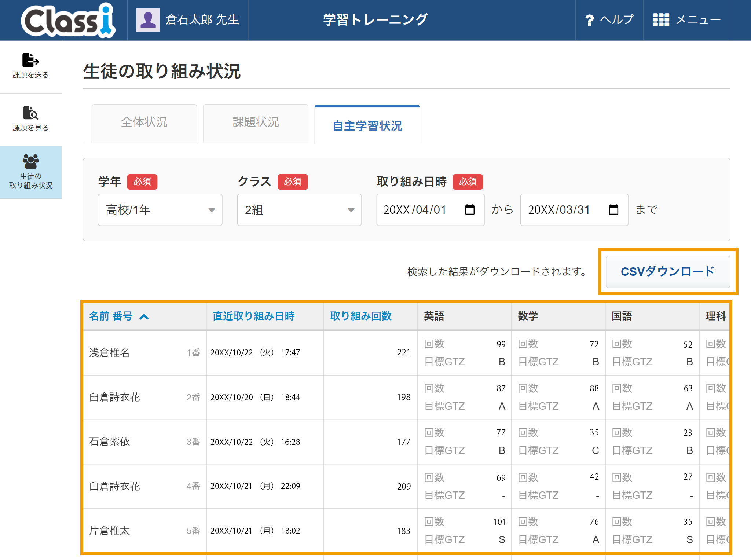Screen dimensions: 751x560
Task: Click student name 石倉紫依
Action: 109,442
